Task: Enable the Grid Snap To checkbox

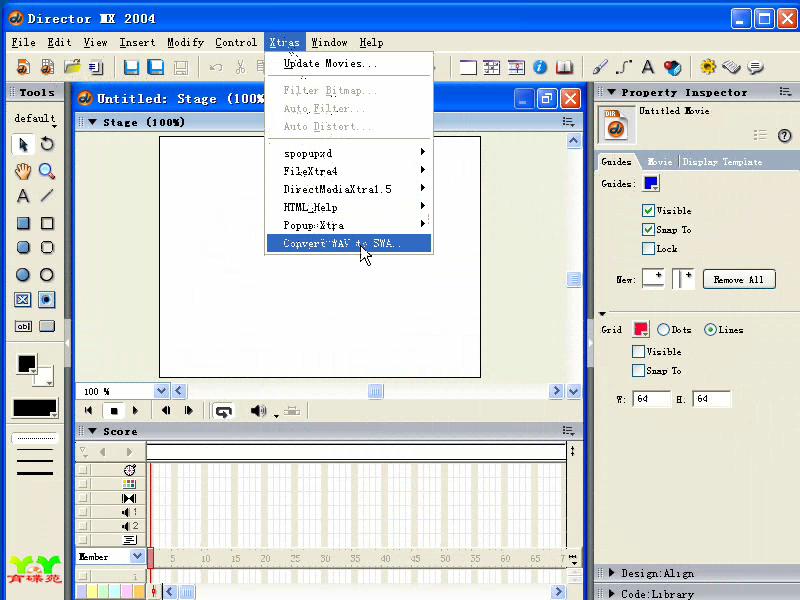Action: (x=638, y=370)
